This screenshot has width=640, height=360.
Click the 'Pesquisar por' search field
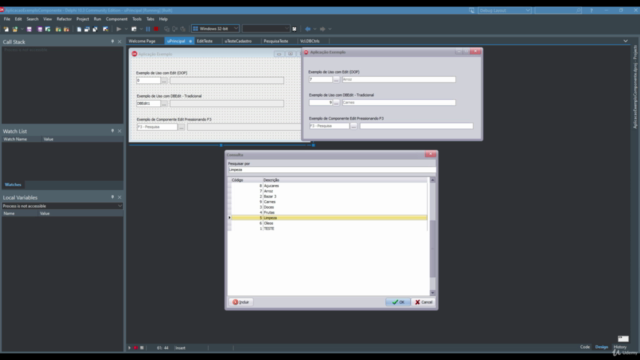coord(332,169)
